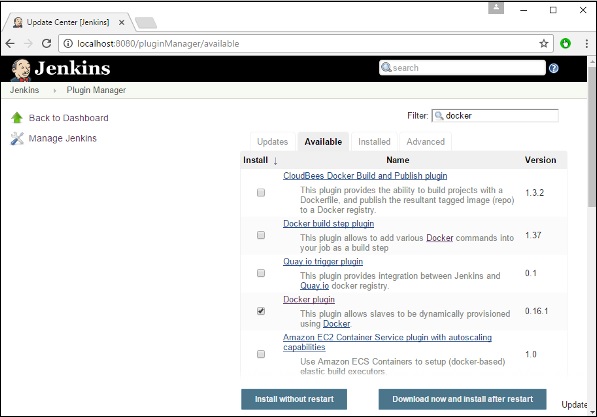This screenshot has width=597, height=417.
Task: Click the Jenkins butler logo icon
Action: tap(21, 70)
